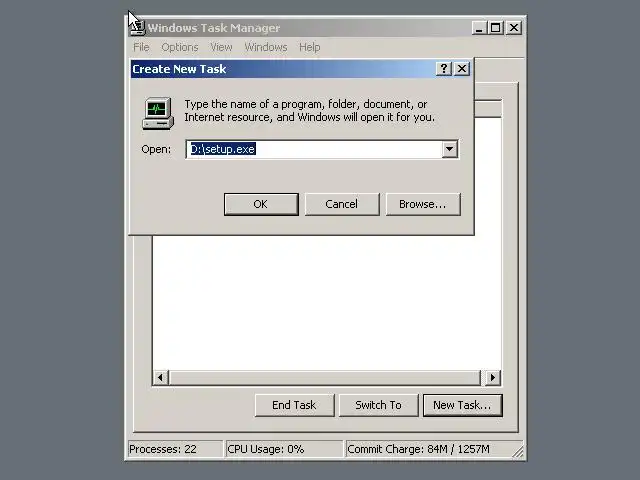The image size is (640, 480).
Task: Click the Task Manager title bar icon
Action: point(138,28)
